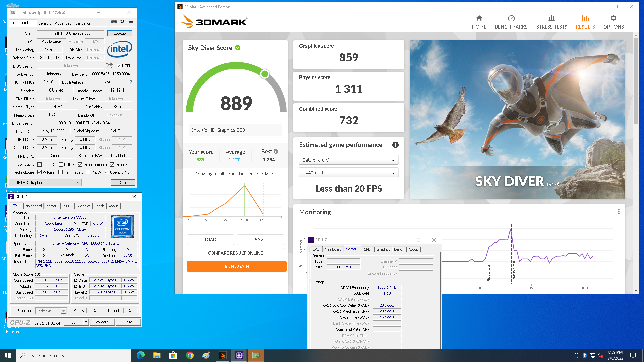Image resolution: width=644 pixels, height=362 pixels.
Task: Click the BIOS export share icon
Action: 109,66
